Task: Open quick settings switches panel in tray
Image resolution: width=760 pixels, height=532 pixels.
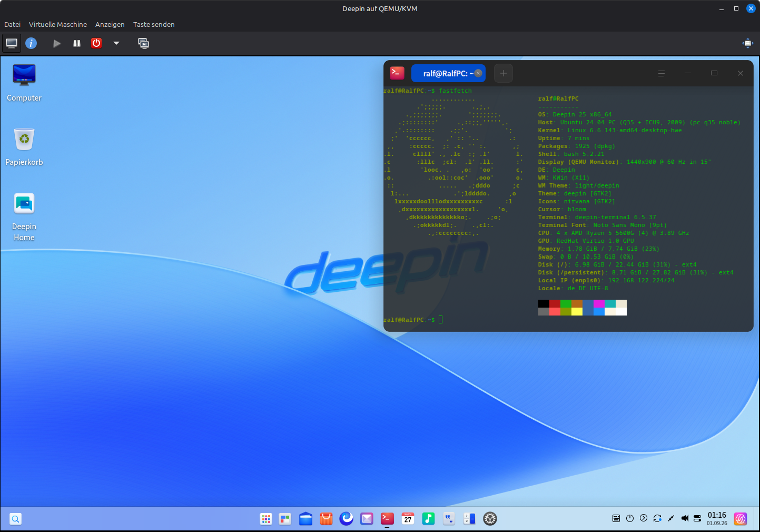Action: click(697, 518)
